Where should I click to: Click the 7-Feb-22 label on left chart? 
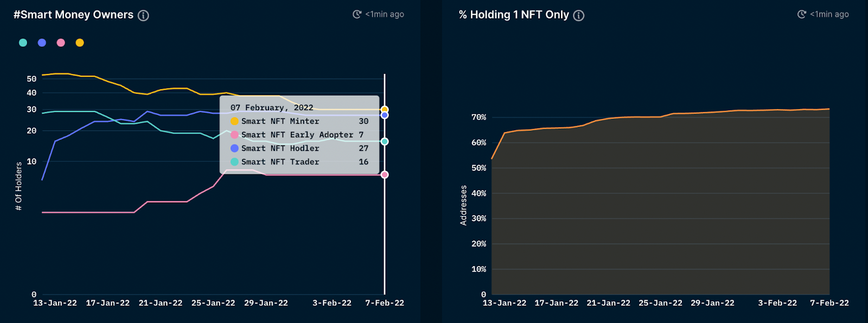(x=385, y=303)
